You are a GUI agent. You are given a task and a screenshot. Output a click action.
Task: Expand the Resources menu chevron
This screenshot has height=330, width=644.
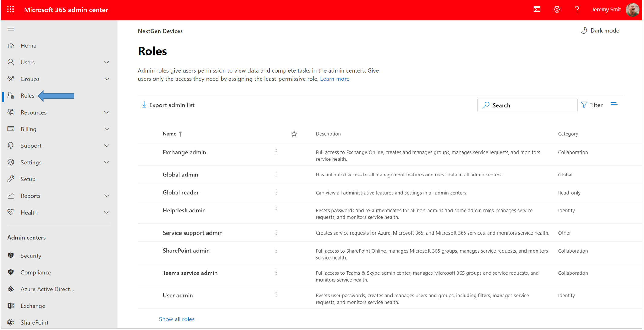pos(107,112)
